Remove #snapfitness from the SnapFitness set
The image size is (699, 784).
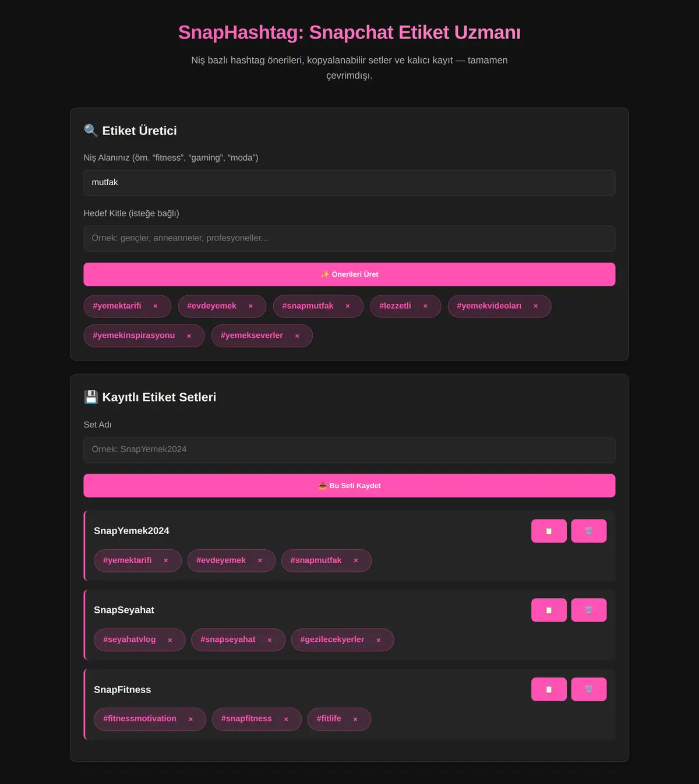click(286, 719)
